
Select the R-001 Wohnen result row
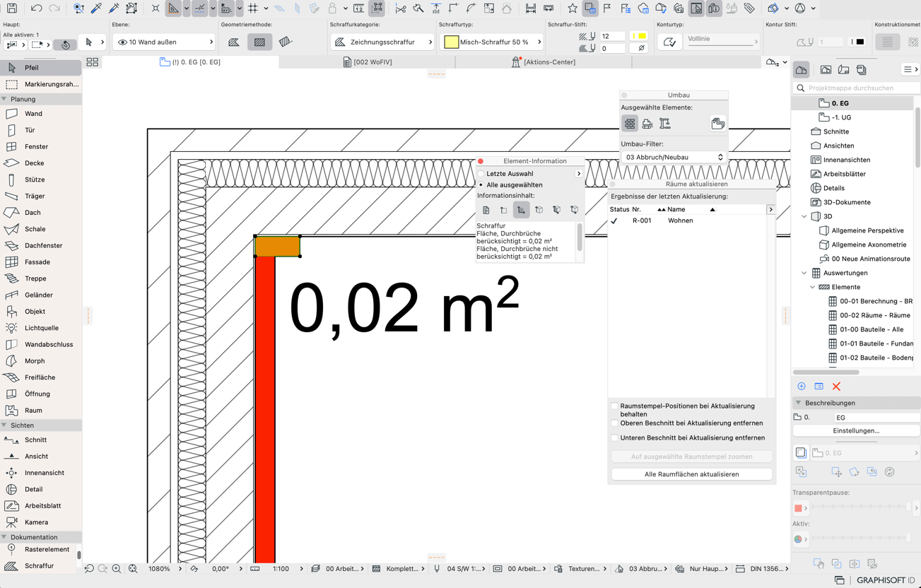point(689,220)
